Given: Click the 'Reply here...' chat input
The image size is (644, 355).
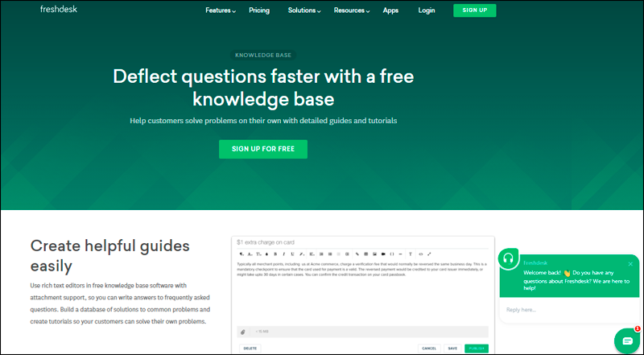Looking at the screenshot, I should tap(569, 310).
